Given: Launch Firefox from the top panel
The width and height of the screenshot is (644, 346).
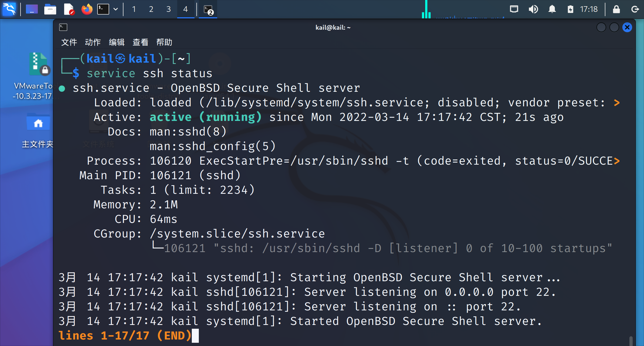Looking at the screenshot, I should click(87, 9).
